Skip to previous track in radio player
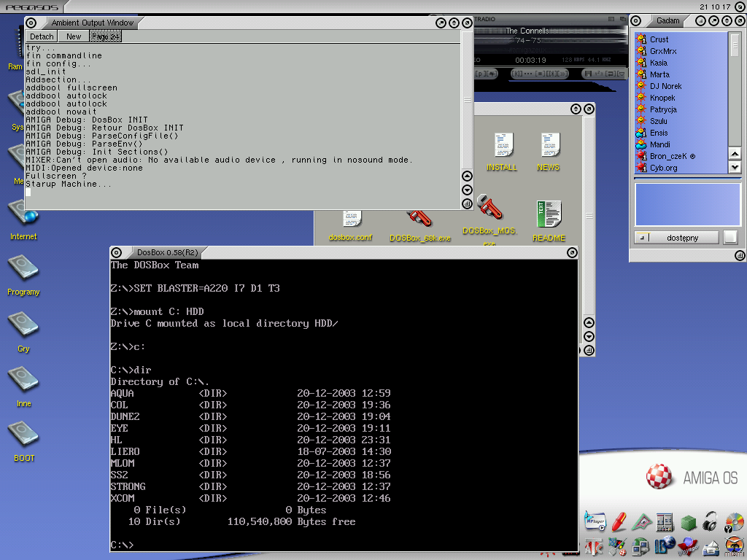The height and width of the screenshot is (560, 747). point(517,74)
